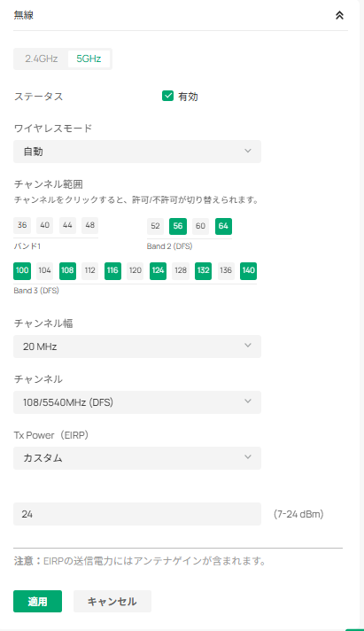This screenshot has height=631, width=364.
Task: Enable channel 112 in Band 3
Action: click(89, 270)
